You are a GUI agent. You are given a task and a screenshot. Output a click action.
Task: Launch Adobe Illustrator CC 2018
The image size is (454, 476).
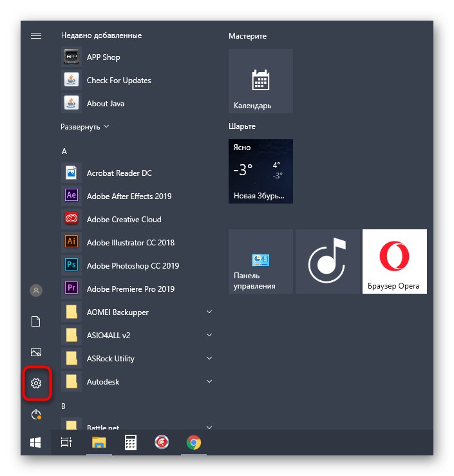click(x=137, y=243)
